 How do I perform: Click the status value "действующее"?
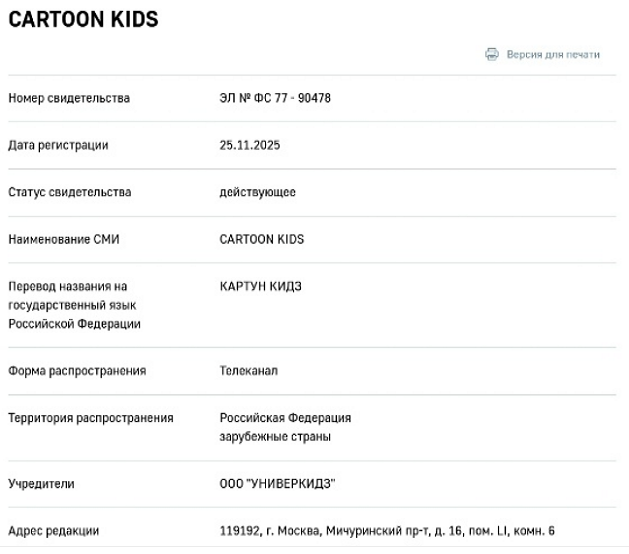pos(257,192)
